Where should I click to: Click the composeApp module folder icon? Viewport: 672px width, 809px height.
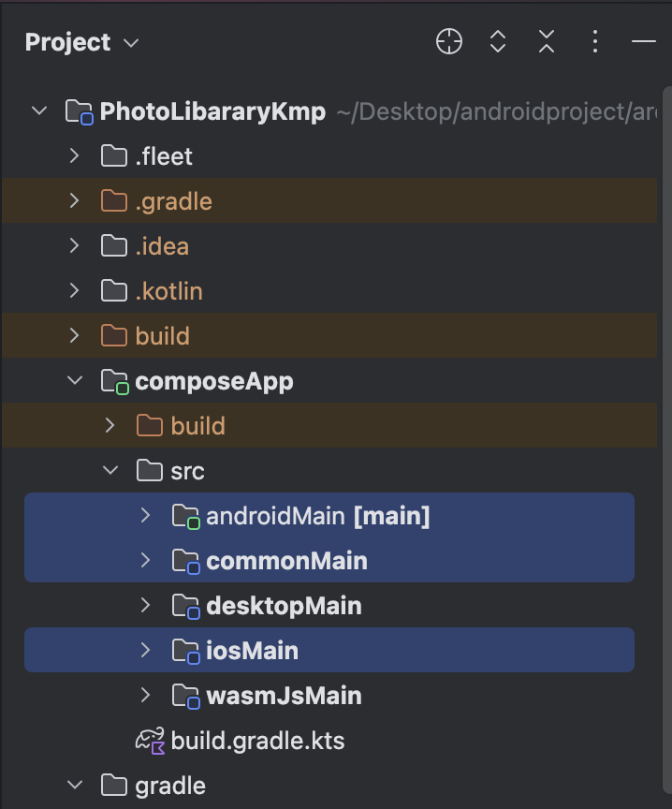114,382
